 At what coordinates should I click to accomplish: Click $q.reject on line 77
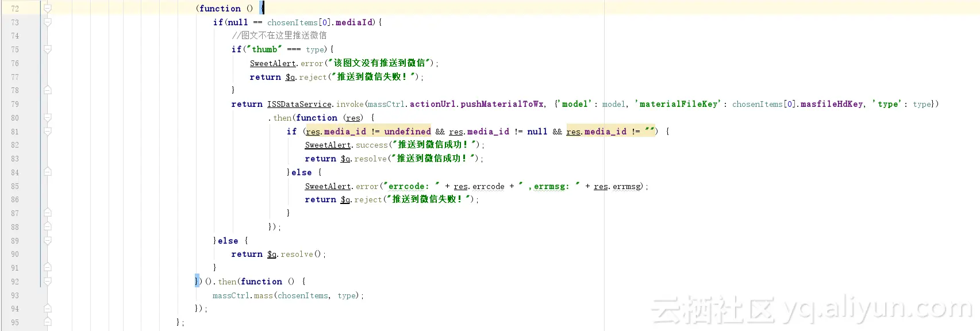(306, 77)
